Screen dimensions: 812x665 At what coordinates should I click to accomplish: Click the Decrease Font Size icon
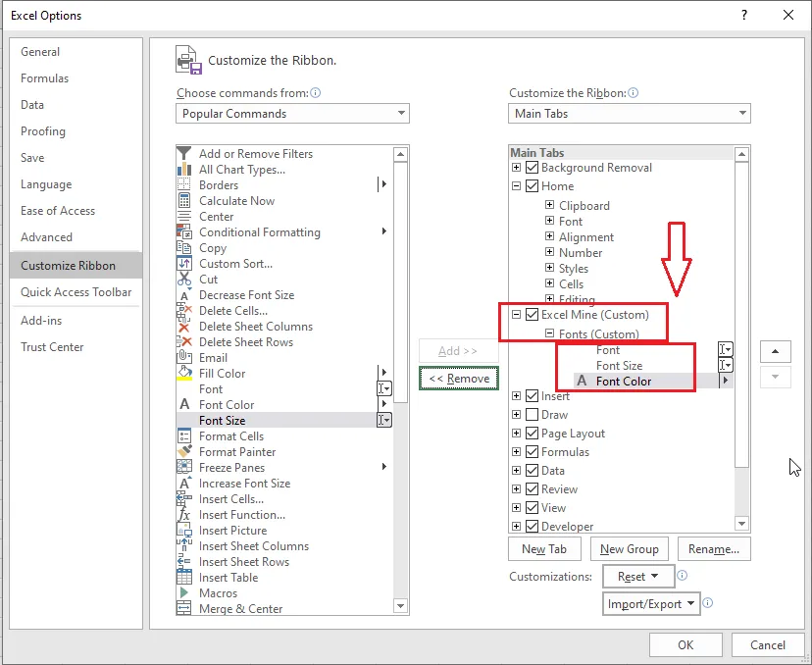coord(183,294)
